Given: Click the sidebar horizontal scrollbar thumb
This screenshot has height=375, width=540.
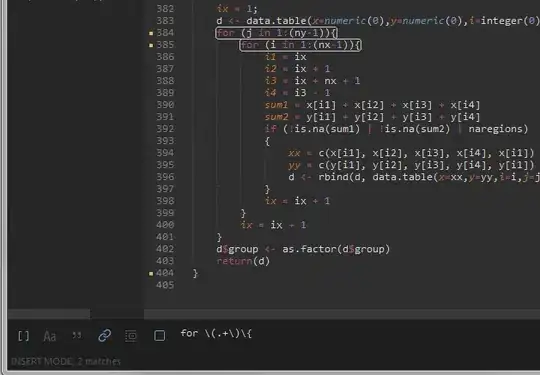Looking at the screenshot, I should (x=49, y=314).
